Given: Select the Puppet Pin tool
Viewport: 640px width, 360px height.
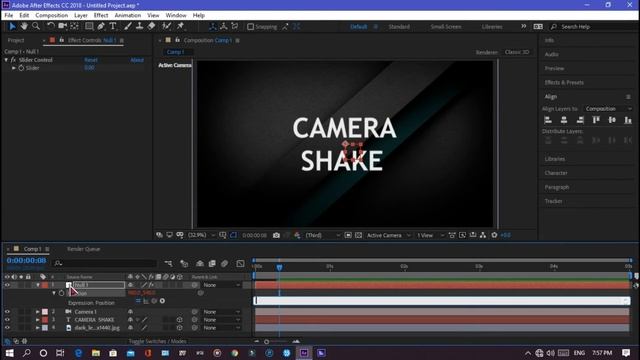Looking at the screenshot, I should click(180, 26).
